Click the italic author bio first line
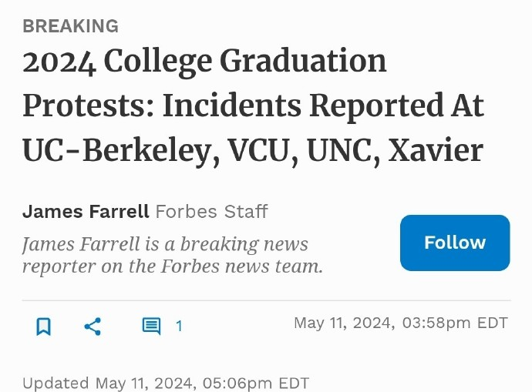This screenshot has width=532, height=392. click(x=165, y=245)
